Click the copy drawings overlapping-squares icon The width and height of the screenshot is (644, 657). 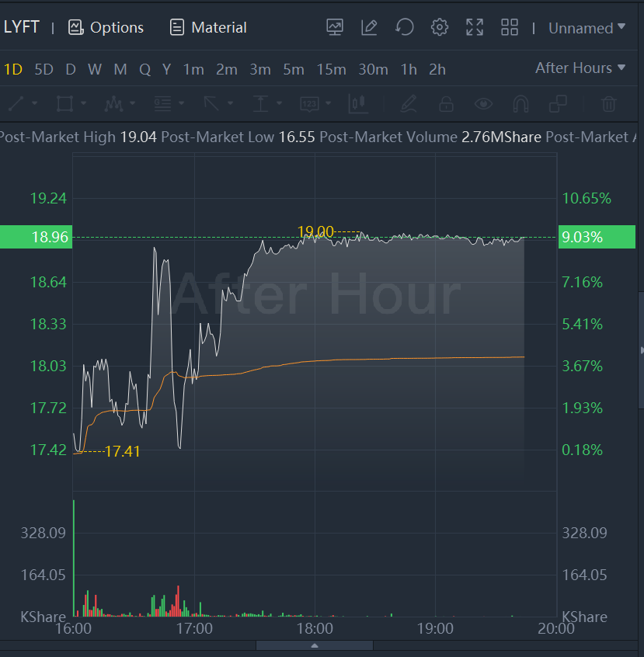(x=558, y=103)
